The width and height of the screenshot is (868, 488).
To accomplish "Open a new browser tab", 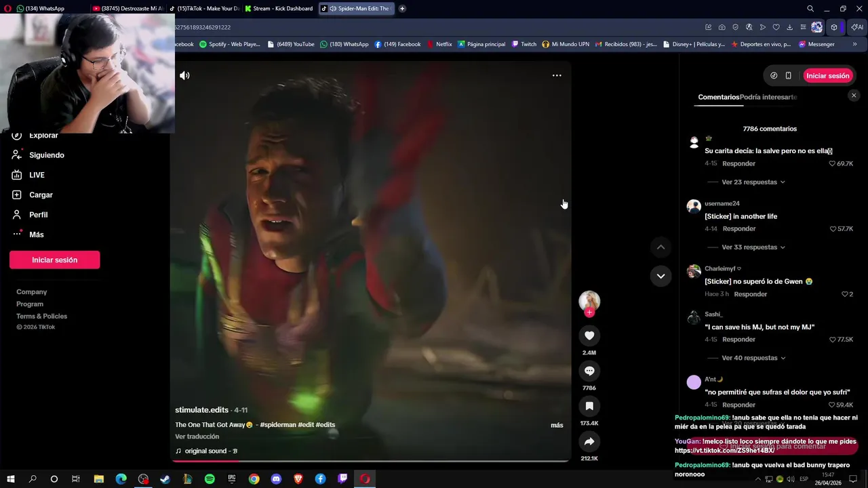I will pyautogui.click(x=402, y=9).
